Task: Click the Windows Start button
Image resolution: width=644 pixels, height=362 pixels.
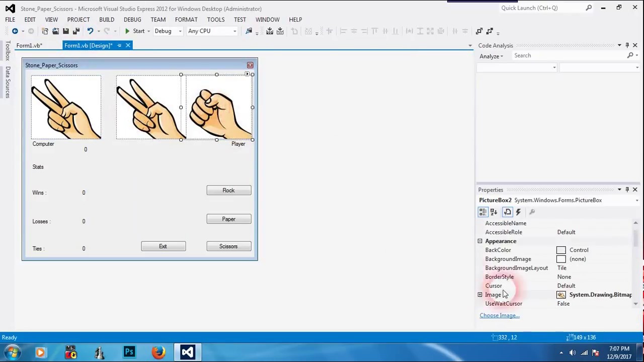Action: point(12,352)
